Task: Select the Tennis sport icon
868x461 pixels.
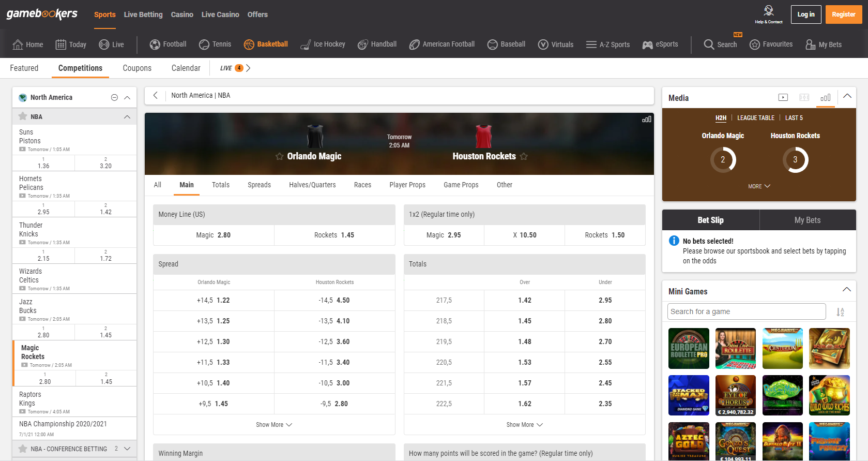Action: click(x=204, y=44)
